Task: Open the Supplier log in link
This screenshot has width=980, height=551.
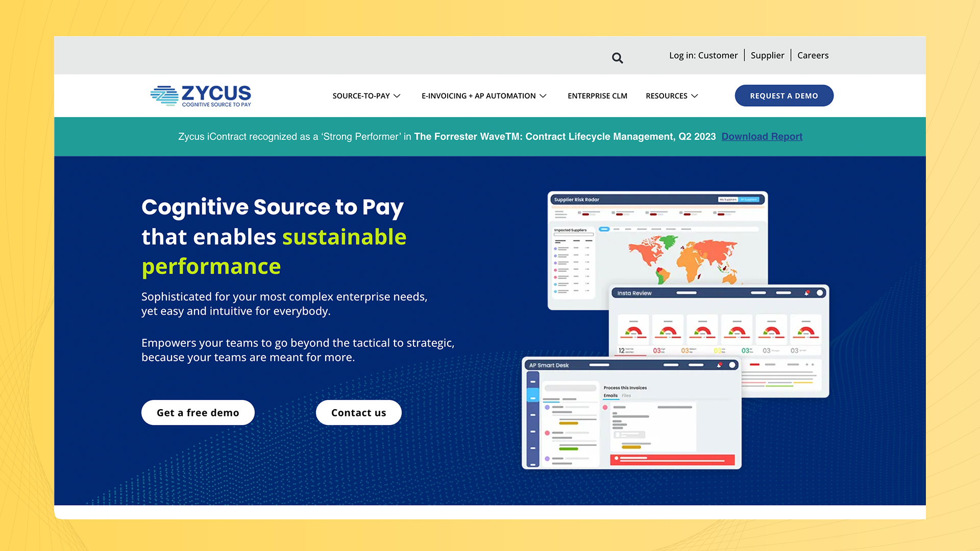Action: tap(767, 55)
